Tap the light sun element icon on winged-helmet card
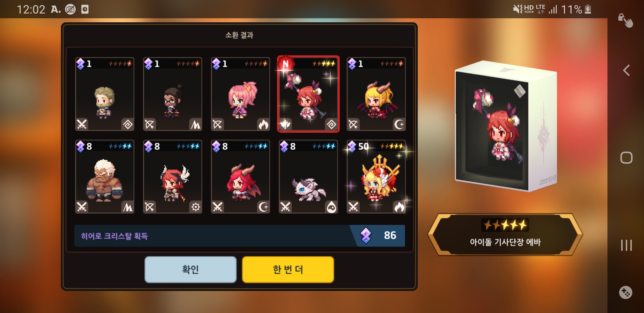 196,207
